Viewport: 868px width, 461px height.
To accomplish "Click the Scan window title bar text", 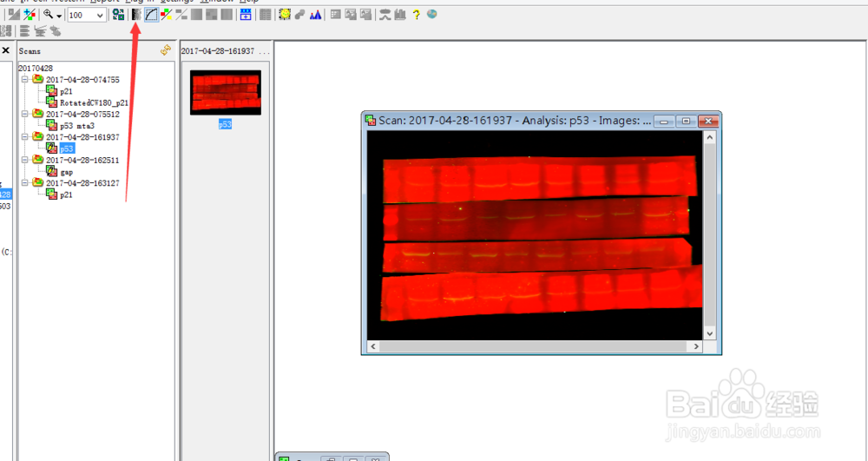I will (515, 121).
